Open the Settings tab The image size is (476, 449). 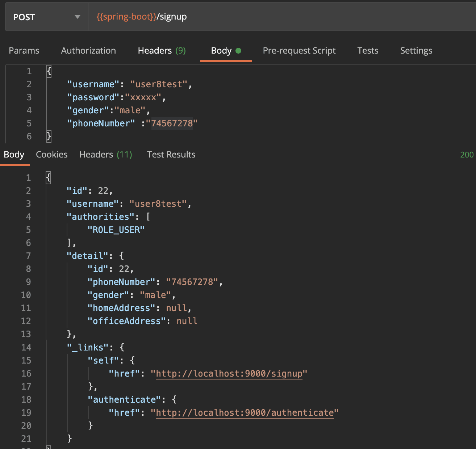click(416, 51)
